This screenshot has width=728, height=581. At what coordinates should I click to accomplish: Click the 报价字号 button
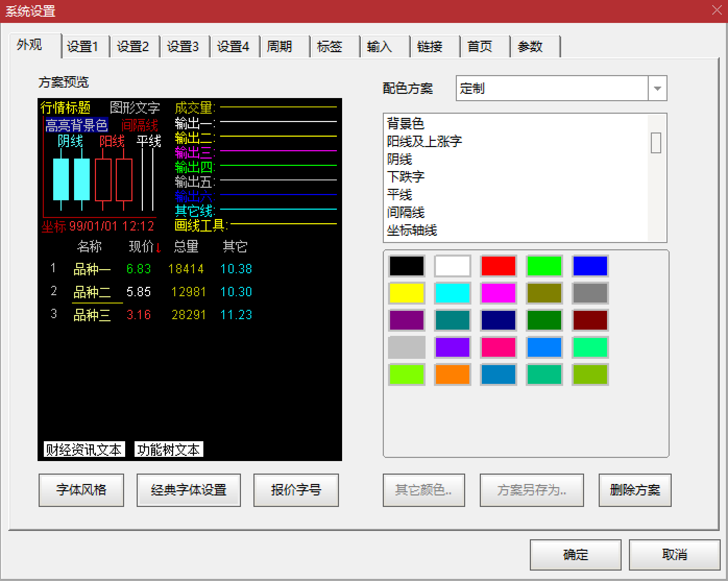click(296, 490)
